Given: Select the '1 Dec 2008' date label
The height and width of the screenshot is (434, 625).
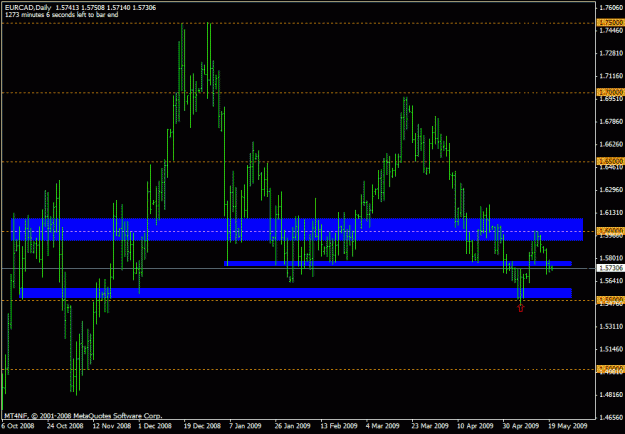Looking at the screenshot, I should pos(155,426).
